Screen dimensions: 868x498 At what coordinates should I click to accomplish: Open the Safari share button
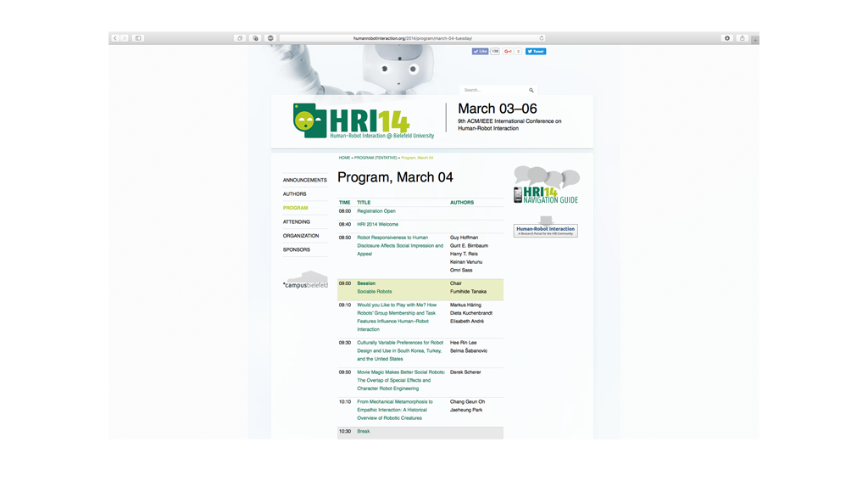[x=742, y=38]
